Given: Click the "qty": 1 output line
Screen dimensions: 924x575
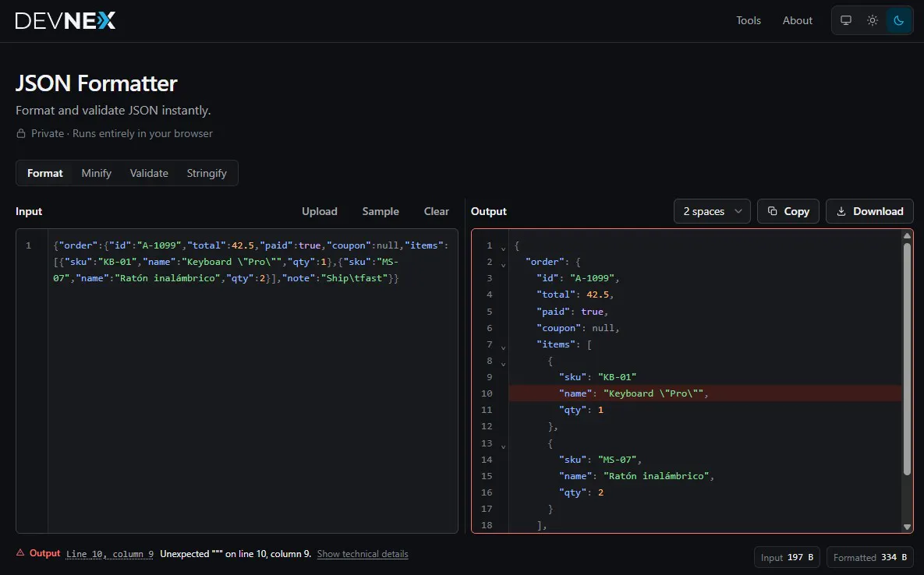Looking at the screenshot, I should point(581,410).
